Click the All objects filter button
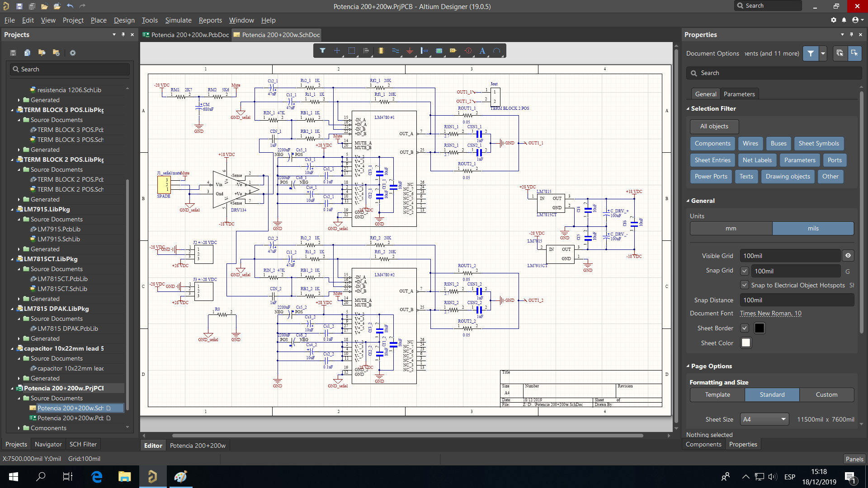This screenshot has height=488, width=868. [x=714, y=127]
